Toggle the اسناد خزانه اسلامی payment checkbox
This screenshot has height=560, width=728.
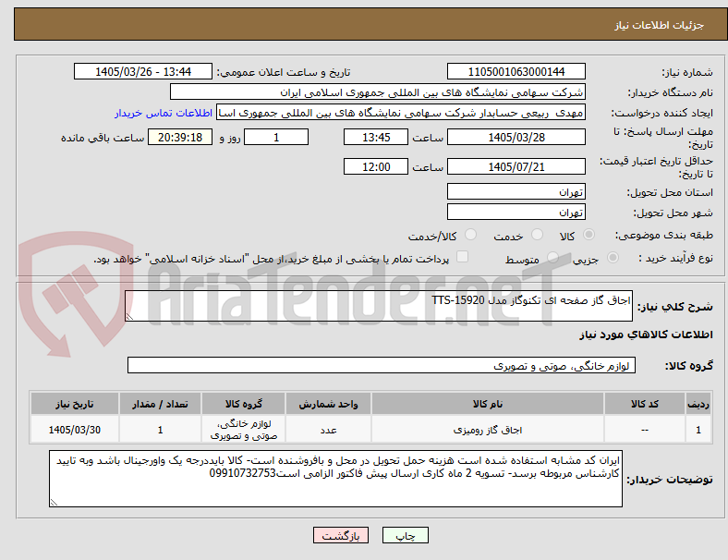[463, 257]
